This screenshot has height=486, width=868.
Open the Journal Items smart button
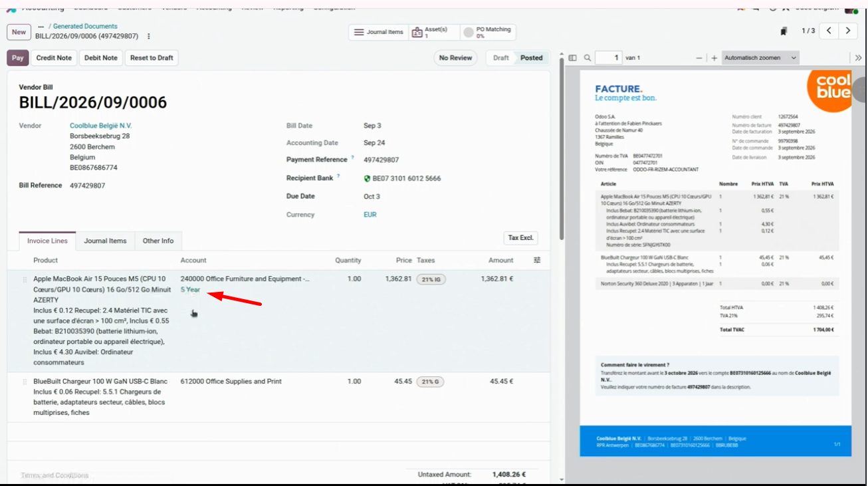pos(378,32)
